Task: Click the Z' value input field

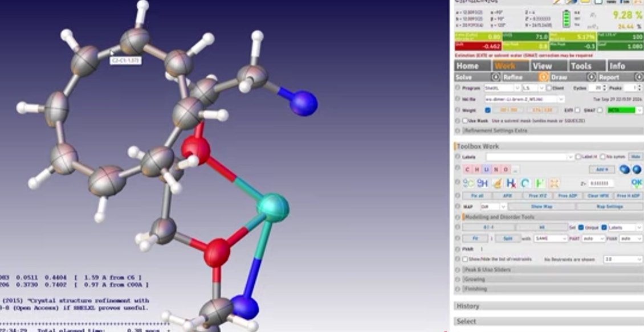Action: tap(601, 183)
